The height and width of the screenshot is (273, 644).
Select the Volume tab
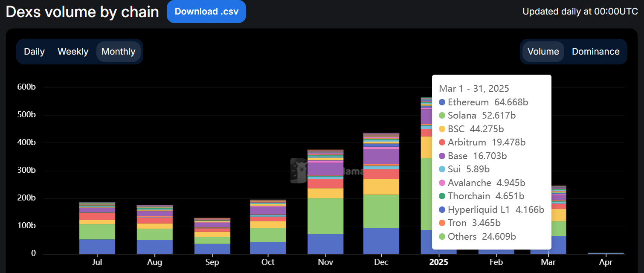(x=543, y=51)
